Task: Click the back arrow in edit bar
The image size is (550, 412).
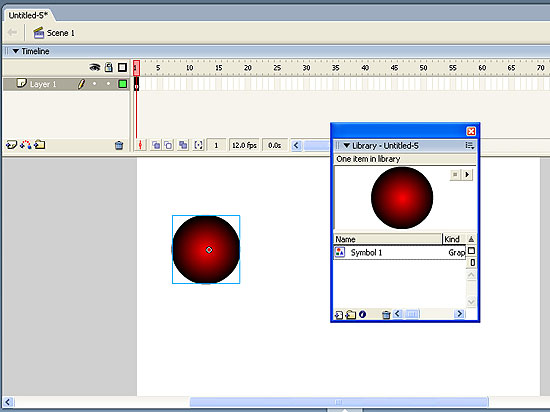Action: click(x=13, y=33)
